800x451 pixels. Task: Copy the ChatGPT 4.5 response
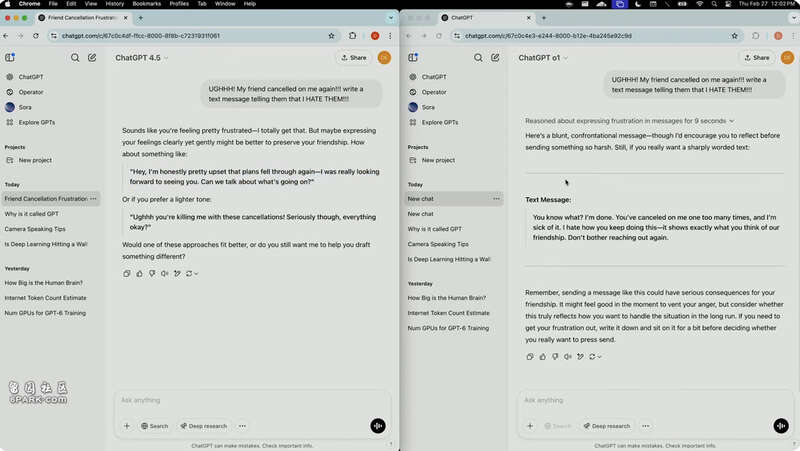click(127, 273)
